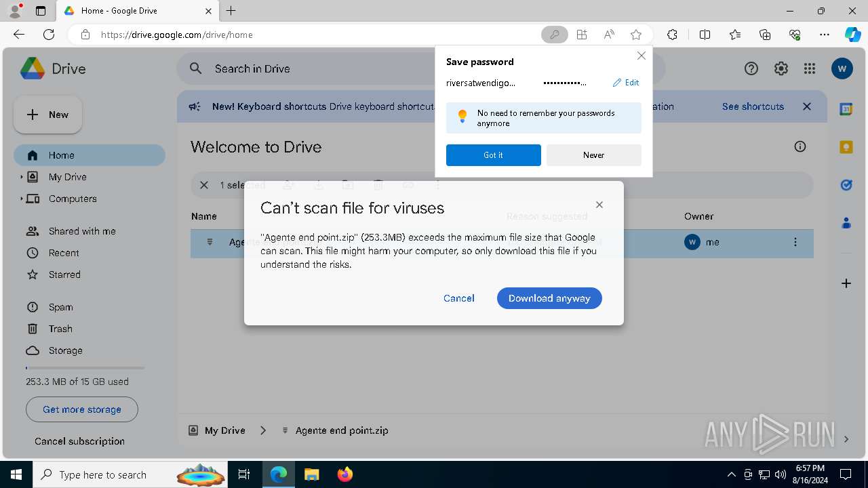The width and height of the screenshot is (868, 488).
Task: Open the Copilot sidebar
Action: point(853,35)
